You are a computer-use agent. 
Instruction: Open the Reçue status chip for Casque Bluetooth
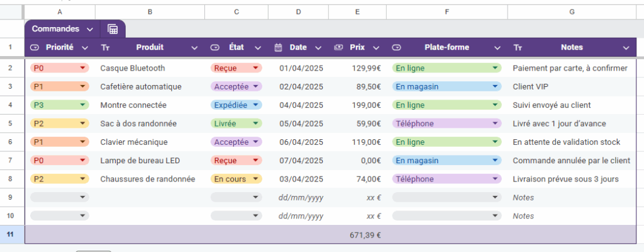(x=236, y=68)
